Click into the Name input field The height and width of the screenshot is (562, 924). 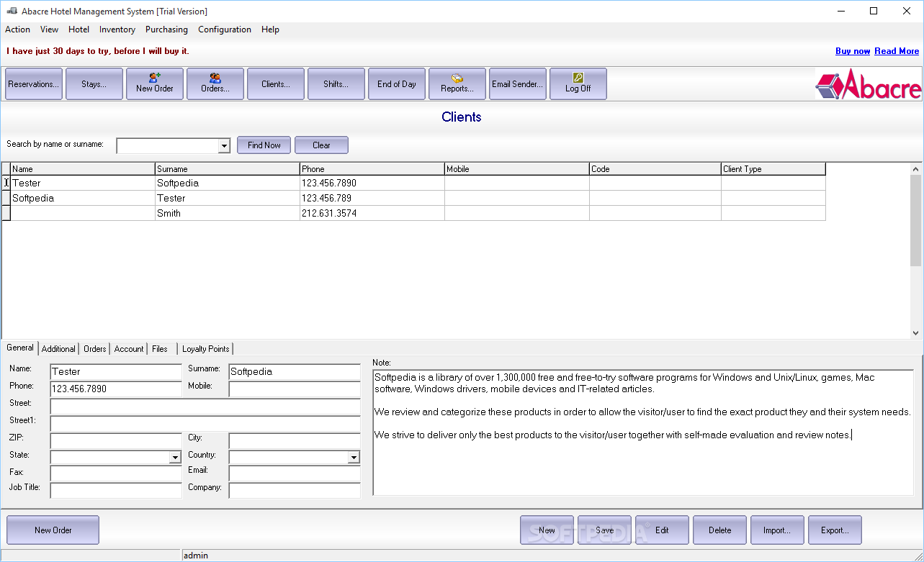coord(116,372)
